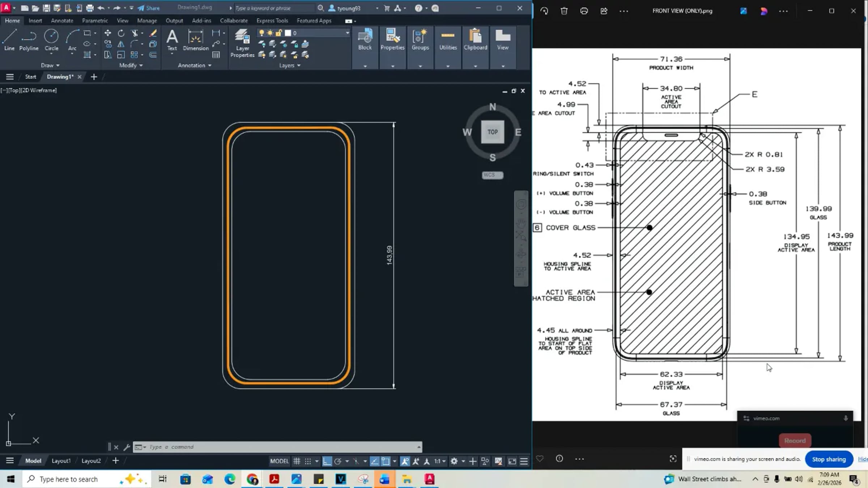Expand the Layers panel

(290, 65)
